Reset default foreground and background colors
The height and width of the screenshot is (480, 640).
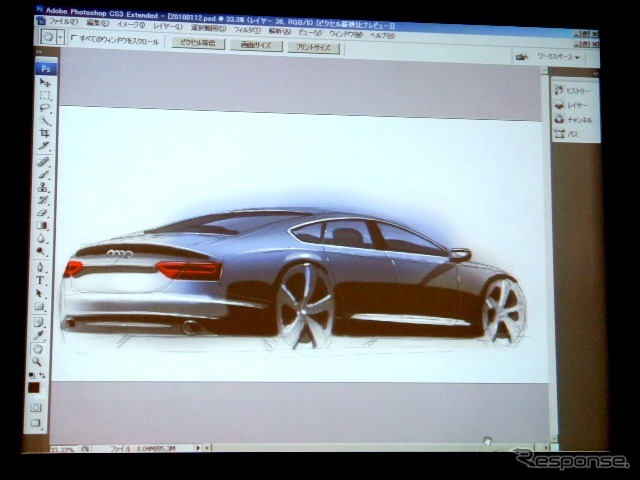31,375
